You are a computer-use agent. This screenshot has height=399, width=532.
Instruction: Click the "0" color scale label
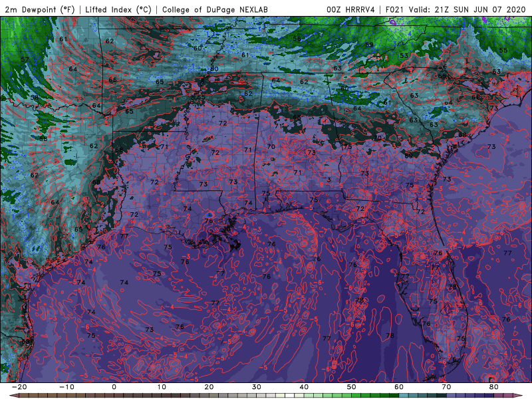click(114, 387)
